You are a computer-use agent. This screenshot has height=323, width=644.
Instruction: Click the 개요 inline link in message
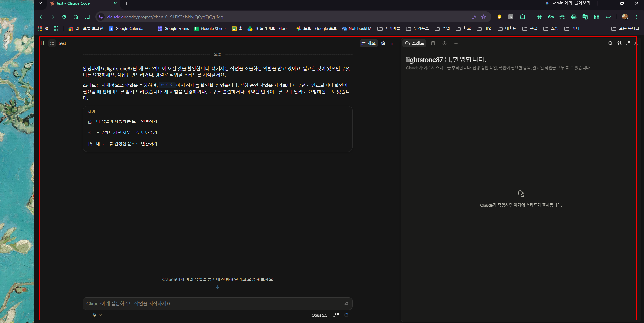pyautogui.click(x=167, y=85)
